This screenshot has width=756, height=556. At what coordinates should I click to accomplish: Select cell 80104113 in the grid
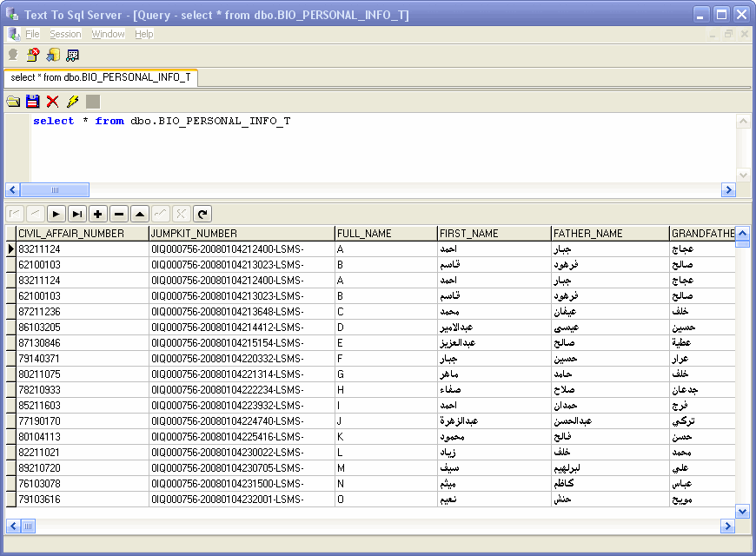(83, 437)
